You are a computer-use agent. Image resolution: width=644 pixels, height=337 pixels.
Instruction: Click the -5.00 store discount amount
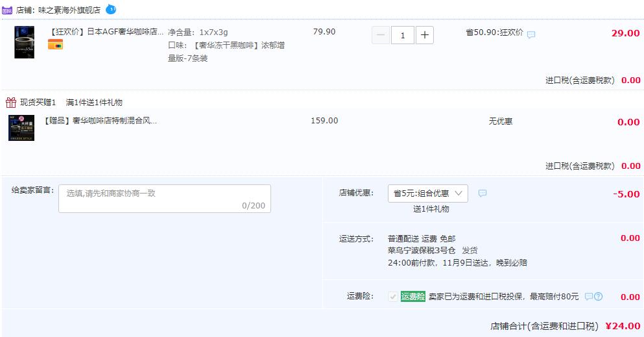626,194
